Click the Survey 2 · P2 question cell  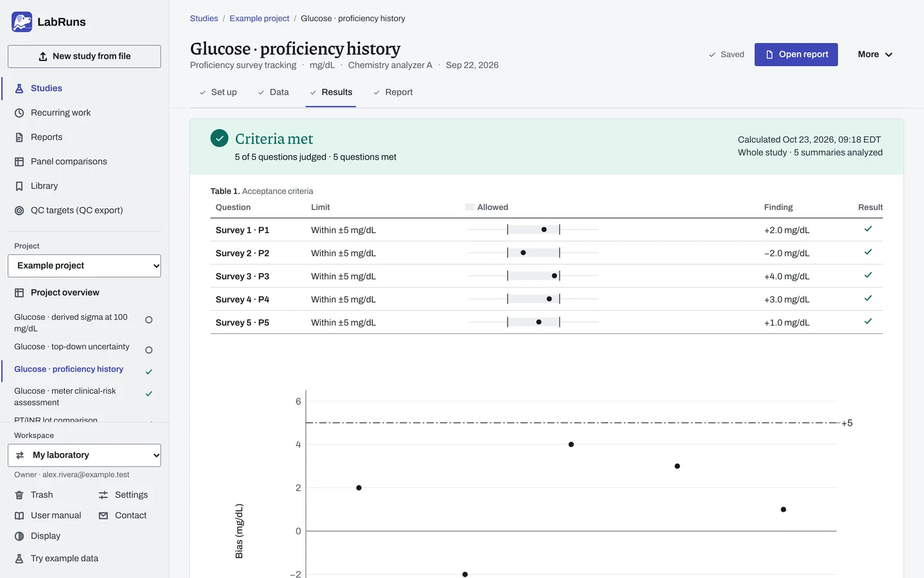pos(243,254)
